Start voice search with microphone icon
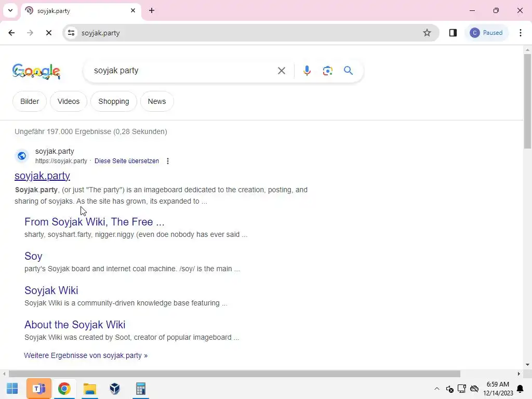The height and width of the screenshot is (399, 532). (x=307, y=71)
